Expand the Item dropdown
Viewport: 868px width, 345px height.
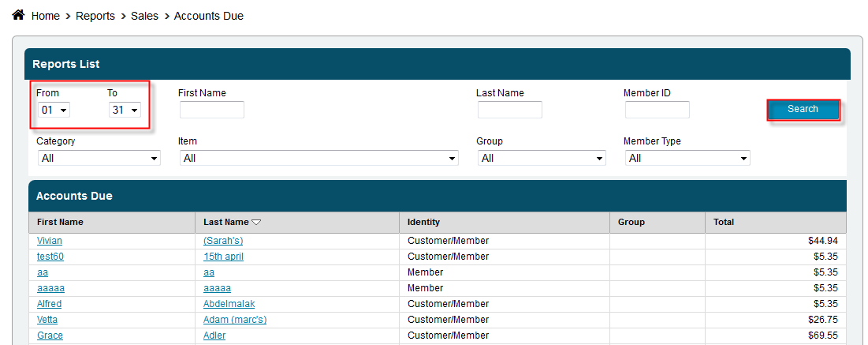319,158
